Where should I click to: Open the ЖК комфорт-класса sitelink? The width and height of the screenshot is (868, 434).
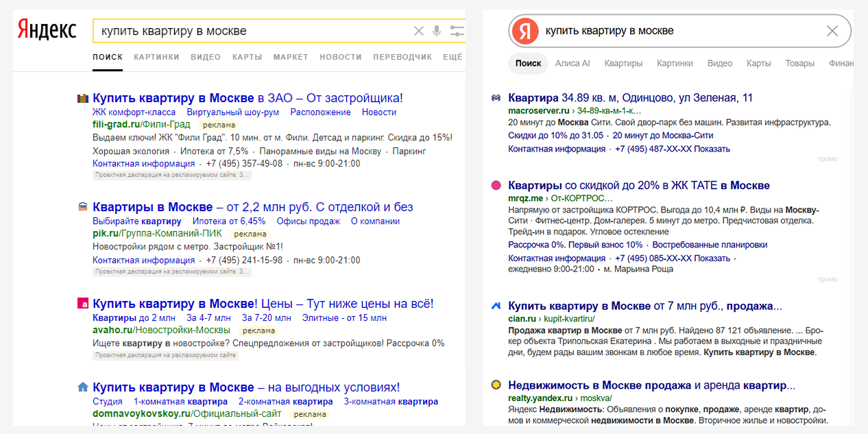click(x=134, y=112)
